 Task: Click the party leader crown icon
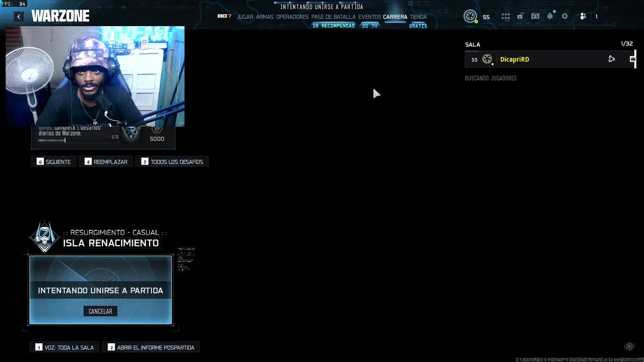632,59
